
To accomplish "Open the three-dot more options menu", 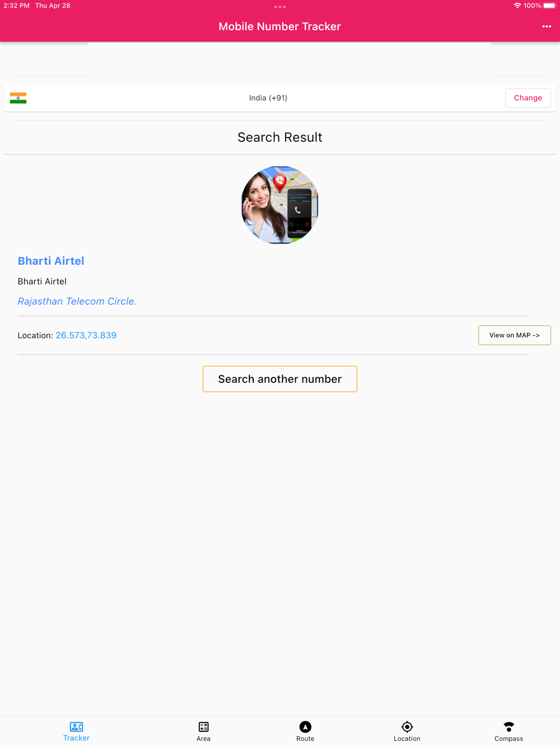I will click(x=547, y=26).
